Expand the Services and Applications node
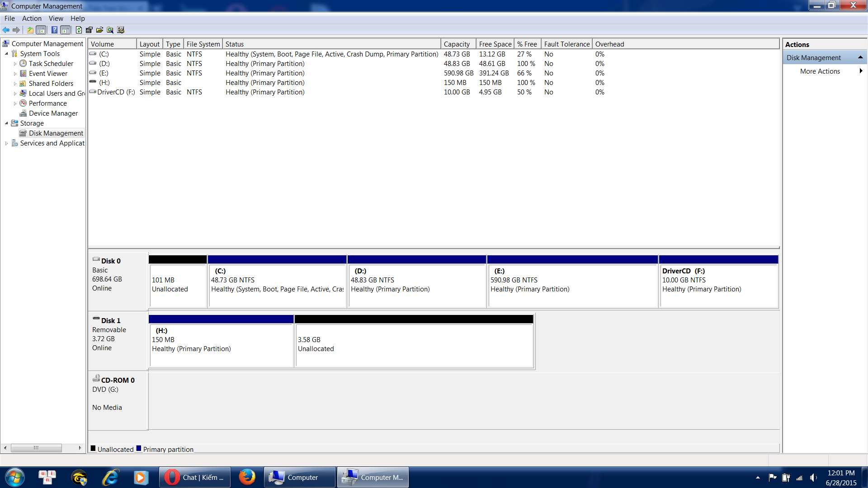868x488 pixels. (x=6, y=143)
